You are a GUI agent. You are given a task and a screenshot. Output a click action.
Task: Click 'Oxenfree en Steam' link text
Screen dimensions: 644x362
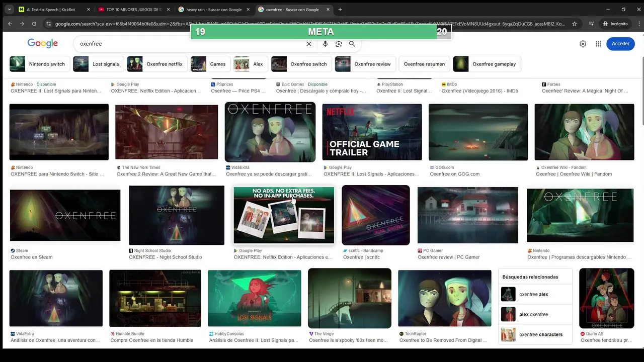click(x=32, y=257)
